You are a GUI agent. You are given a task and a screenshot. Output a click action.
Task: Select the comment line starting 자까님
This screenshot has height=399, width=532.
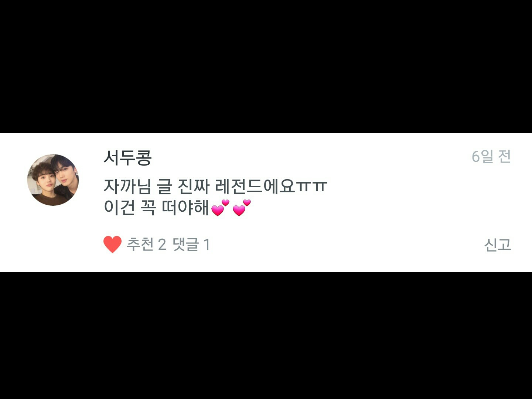[215, 186]
